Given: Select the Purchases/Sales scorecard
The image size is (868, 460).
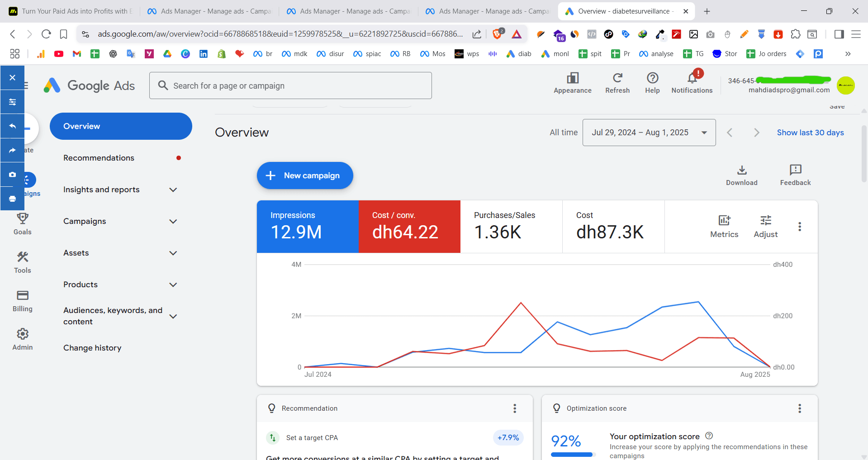Looking at the screenshot, I should 512,227.
